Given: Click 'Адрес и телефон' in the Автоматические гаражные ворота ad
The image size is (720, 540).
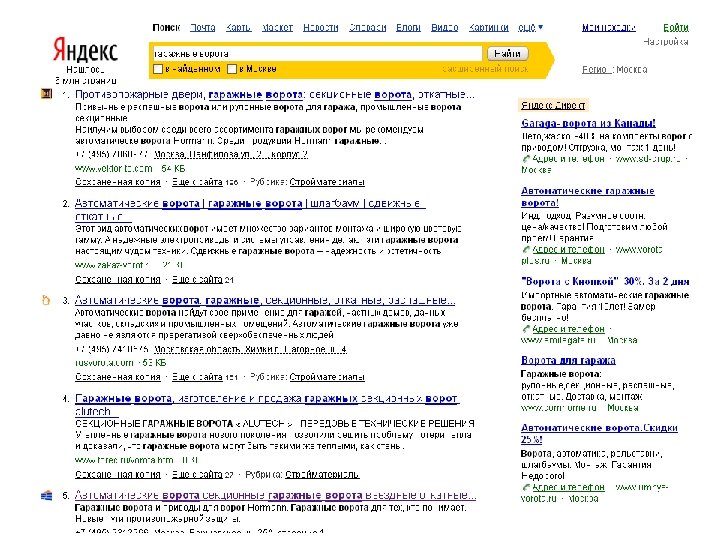Looking at the screenshot, I should pos(568,249).
